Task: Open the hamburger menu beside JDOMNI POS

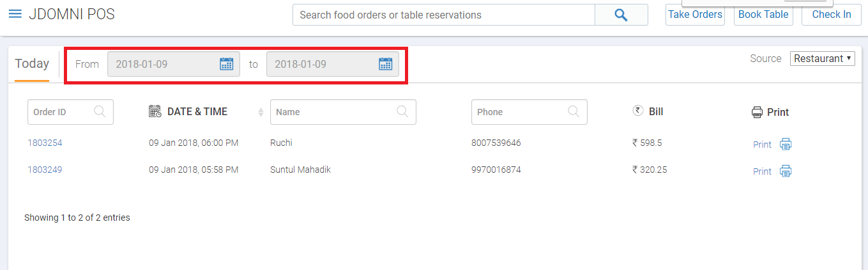Action: [15, 14]
